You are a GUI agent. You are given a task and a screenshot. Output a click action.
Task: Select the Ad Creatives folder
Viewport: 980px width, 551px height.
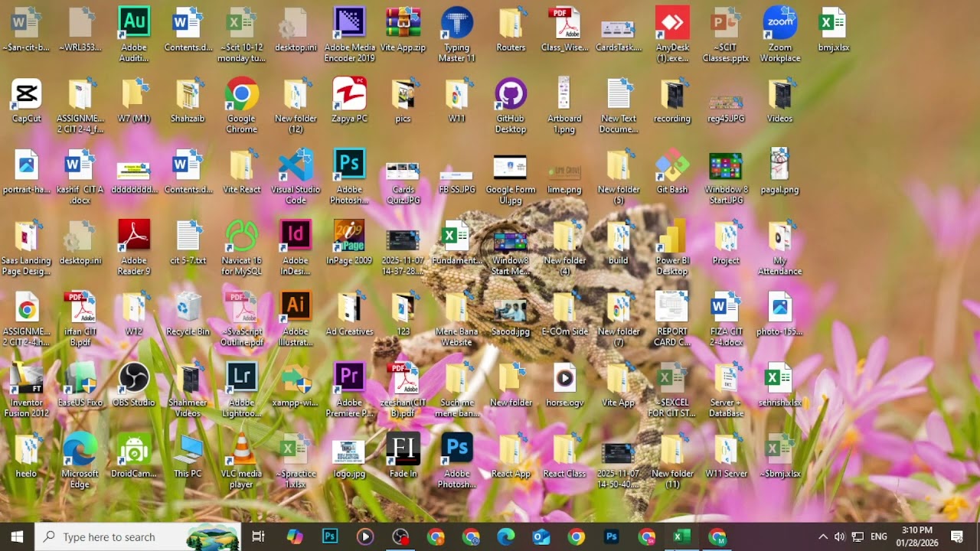349,314
